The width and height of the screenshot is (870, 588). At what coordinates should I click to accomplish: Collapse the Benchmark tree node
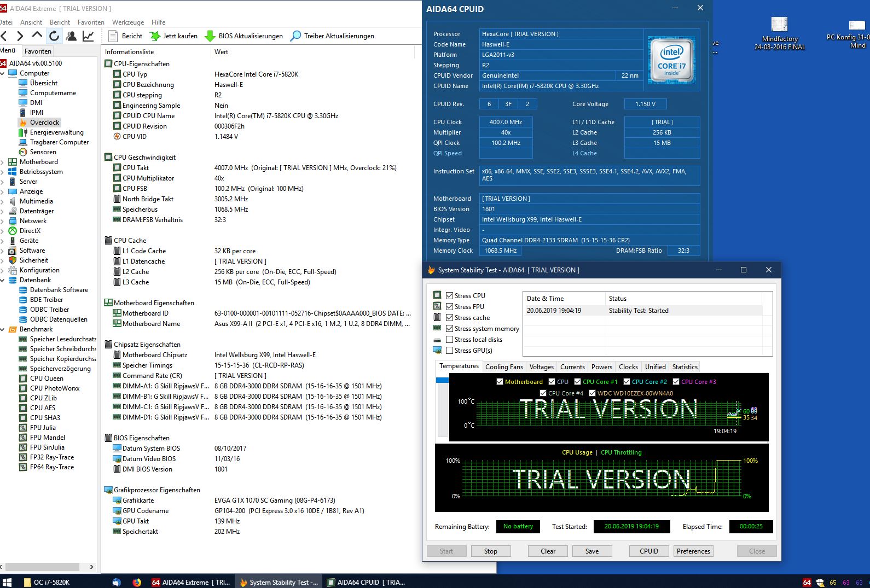click(x=3, y=329)
